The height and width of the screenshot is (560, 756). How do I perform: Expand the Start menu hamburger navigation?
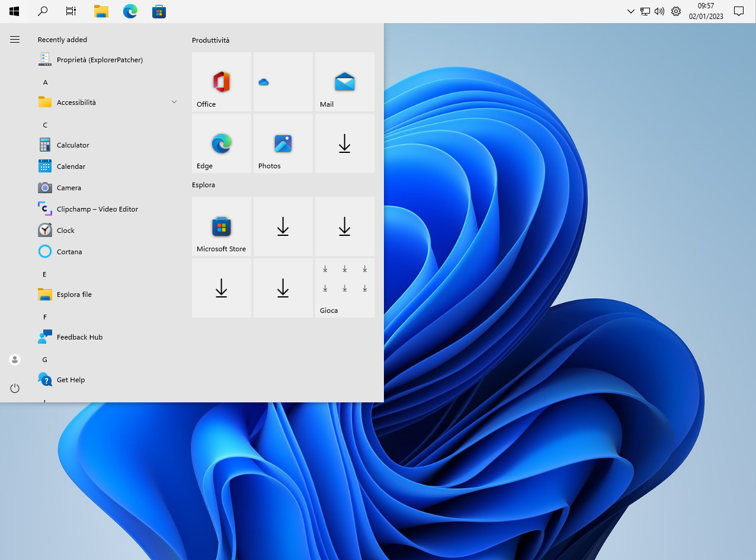15,40
